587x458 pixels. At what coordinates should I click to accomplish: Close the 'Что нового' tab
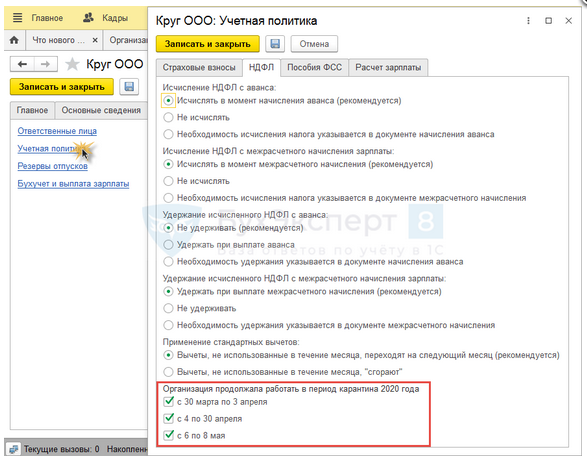[95, 40]
